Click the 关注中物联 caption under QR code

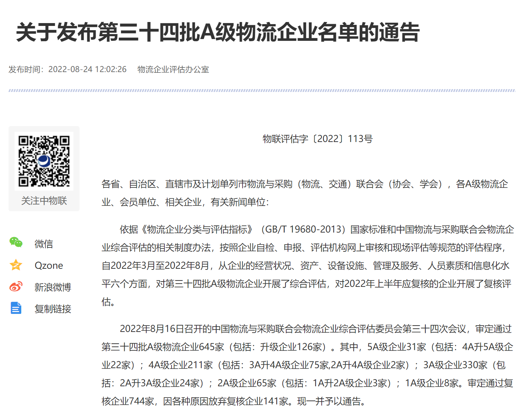tap(44, 201)
